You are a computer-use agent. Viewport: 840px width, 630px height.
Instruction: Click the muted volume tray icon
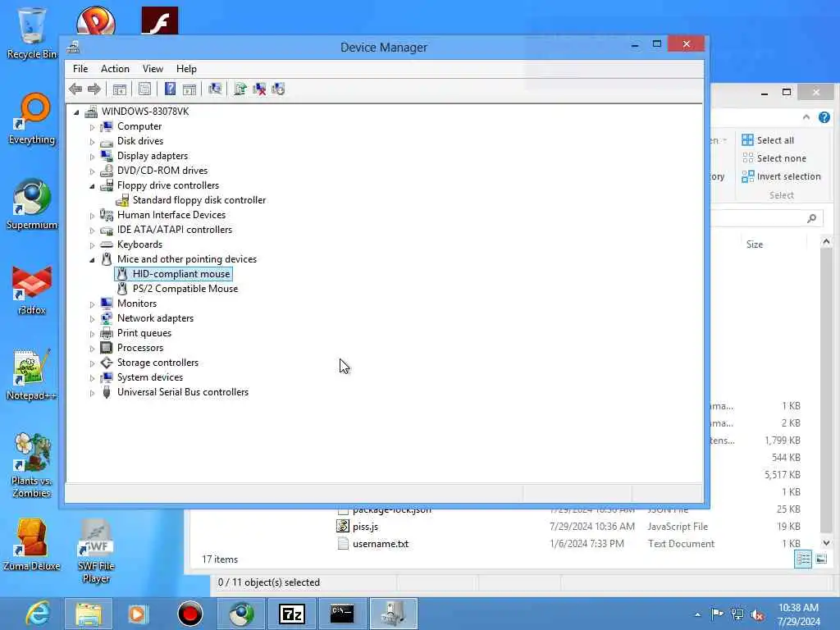757,615
